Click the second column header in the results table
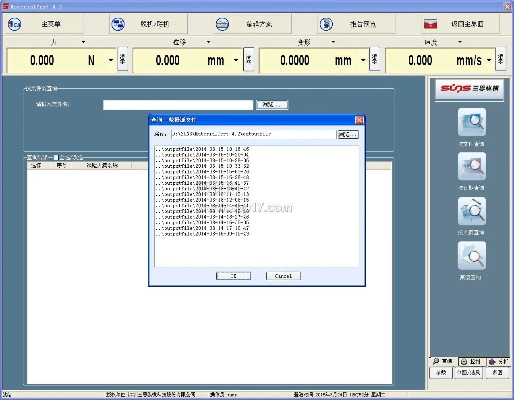The width and height of the screenshot is (514, 400). [x=62, y=165]
